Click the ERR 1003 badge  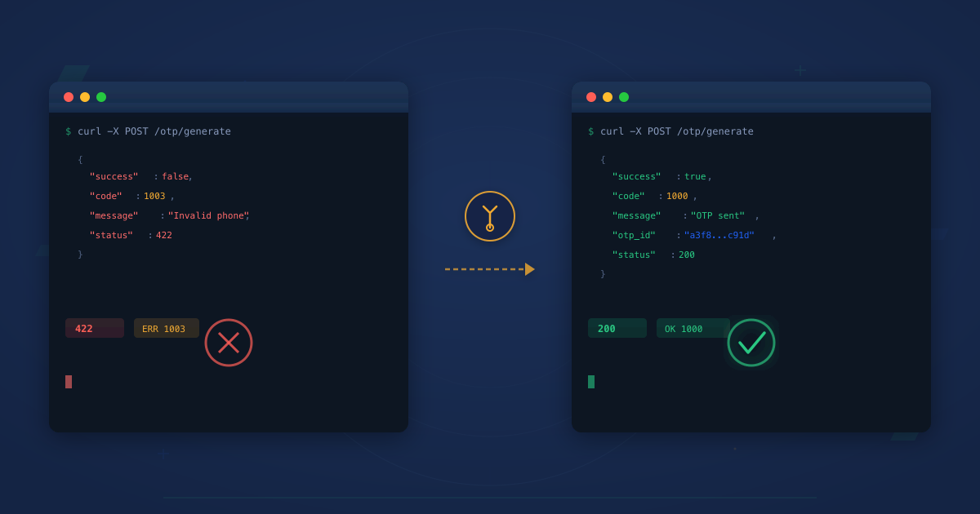(167, 327)
